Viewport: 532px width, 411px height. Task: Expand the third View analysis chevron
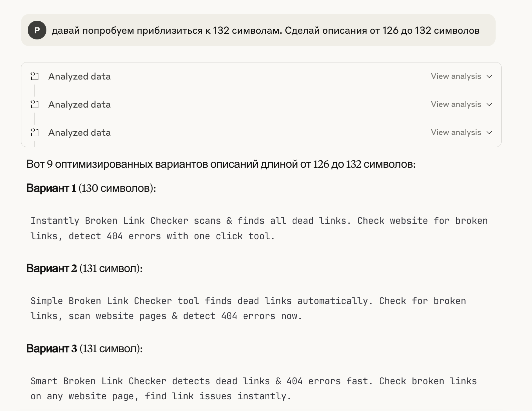(x=489, y=133)
